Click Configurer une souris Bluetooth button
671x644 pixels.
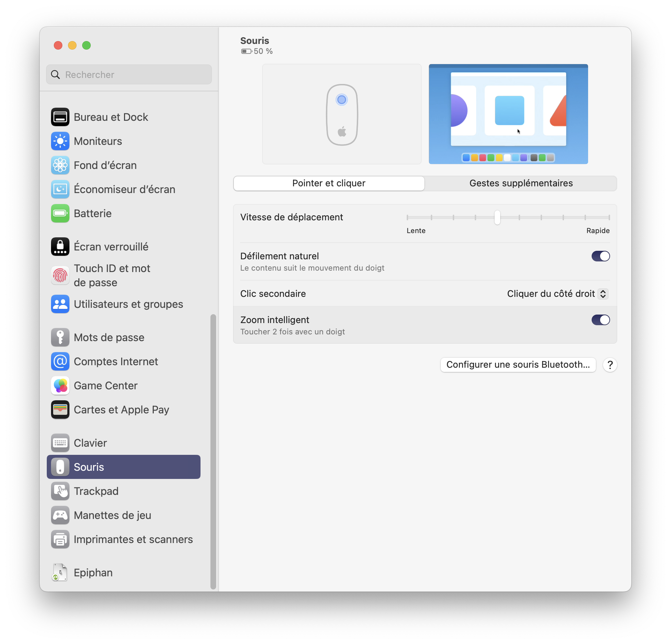tap(518, 365)
